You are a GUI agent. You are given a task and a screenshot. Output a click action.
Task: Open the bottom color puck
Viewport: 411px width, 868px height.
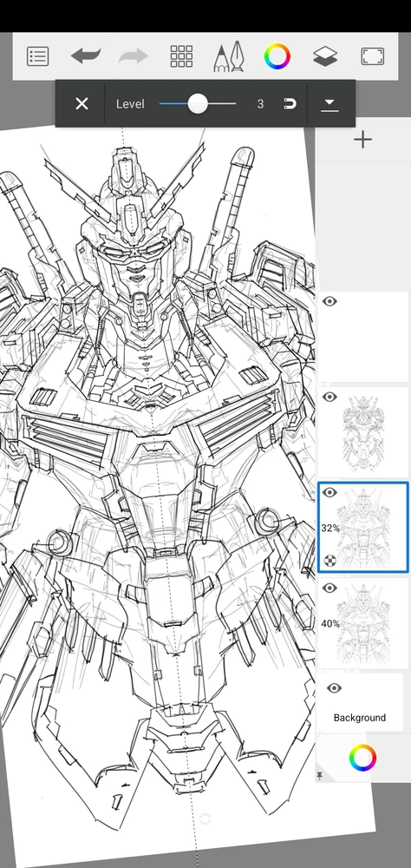[x=362, y=758]
